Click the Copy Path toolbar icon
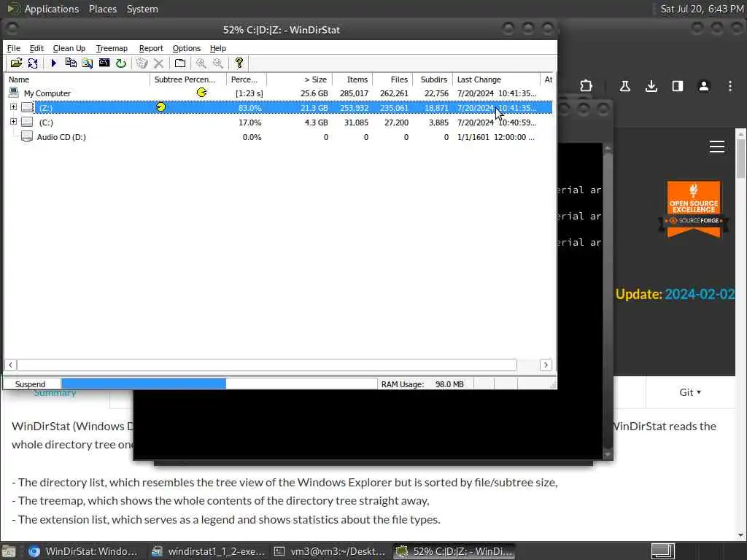Image resolution: width=747 pixels, height=560 pixels. [x=71, y=63]
